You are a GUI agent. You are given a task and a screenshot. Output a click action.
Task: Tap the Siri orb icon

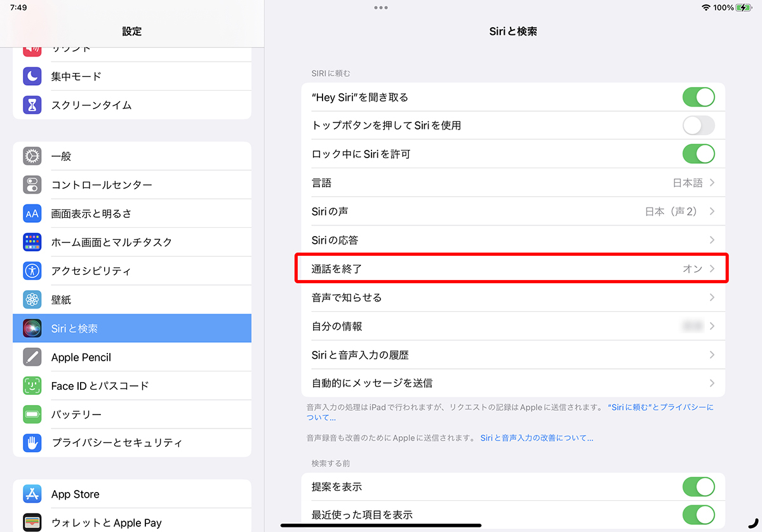pos(32,328)
